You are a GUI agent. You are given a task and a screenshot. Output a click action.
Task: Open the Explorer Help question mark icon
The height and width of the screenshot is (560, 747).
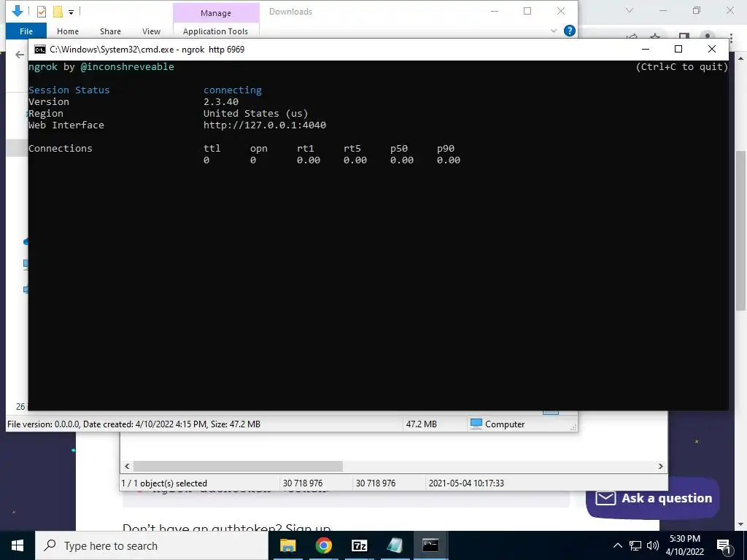[569, 31]
